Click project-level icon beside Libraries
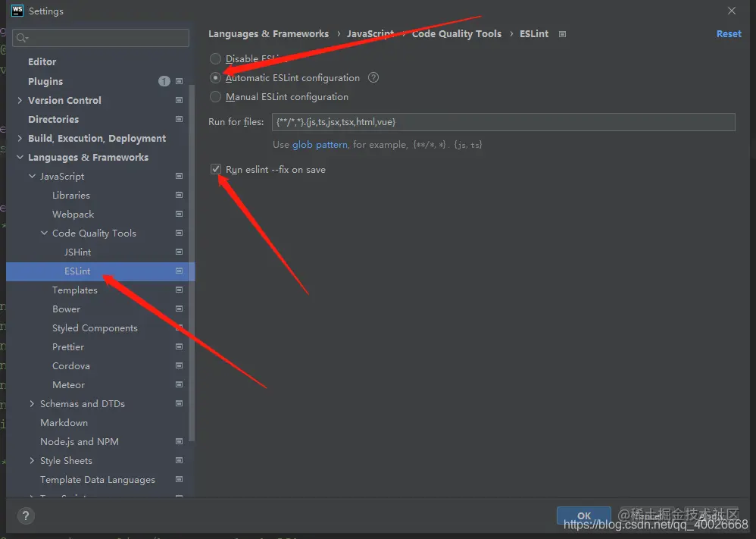Image resolution: width=756 pixels, height=539 pixels. click(179, 195)
